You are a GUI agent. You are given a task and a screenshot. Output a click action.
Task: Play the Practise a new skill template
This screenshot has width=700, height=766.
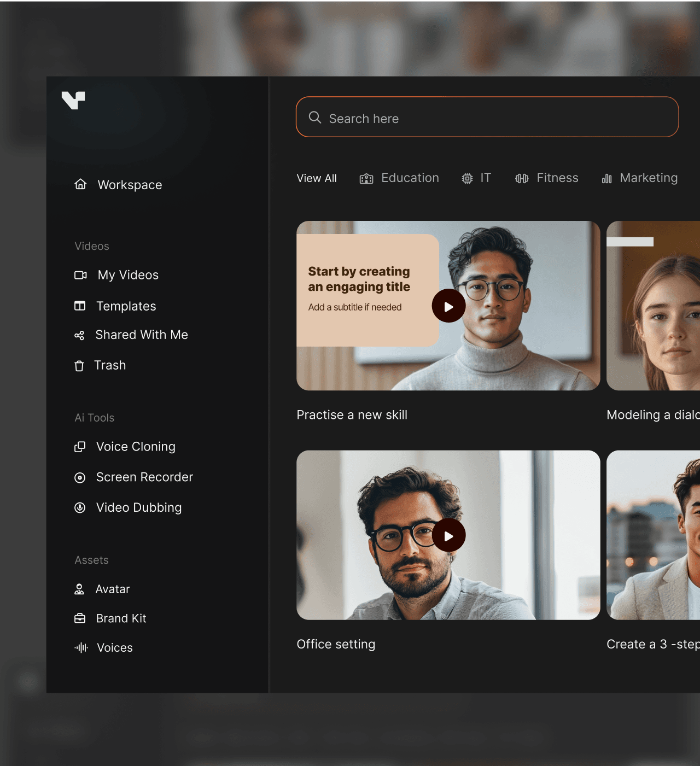(x=448, y=306)
